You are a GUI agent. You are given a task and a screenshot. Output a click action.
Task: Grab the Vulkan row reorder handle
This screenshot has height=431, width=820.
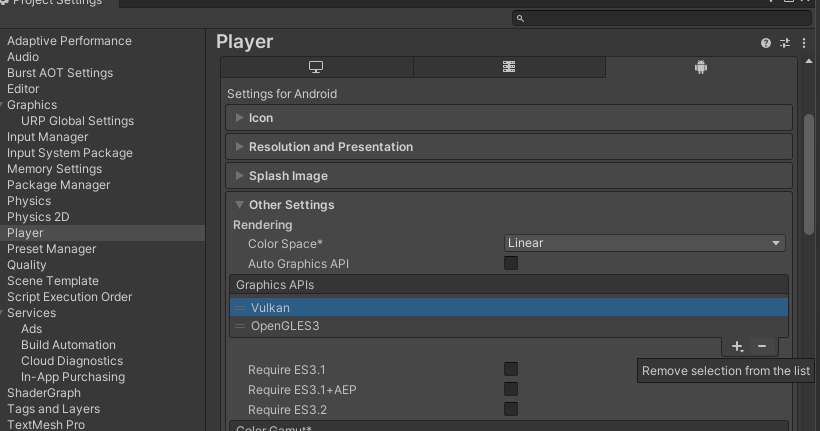pos(240,308)
